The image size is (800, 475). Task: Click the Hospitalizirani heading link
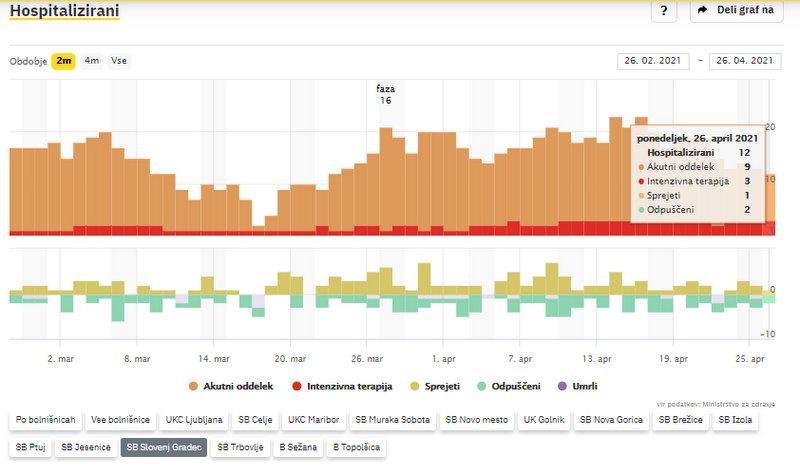pos(64,11)
